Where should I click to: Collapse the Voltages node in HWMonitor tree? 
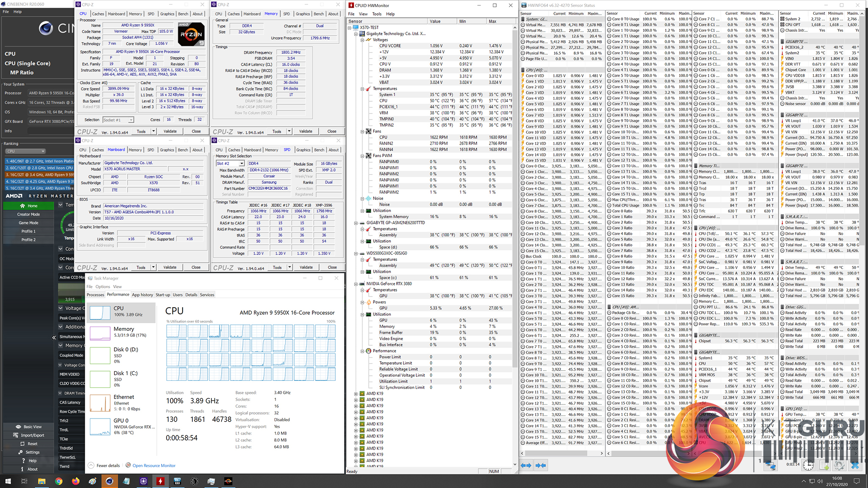click(362, 40)
